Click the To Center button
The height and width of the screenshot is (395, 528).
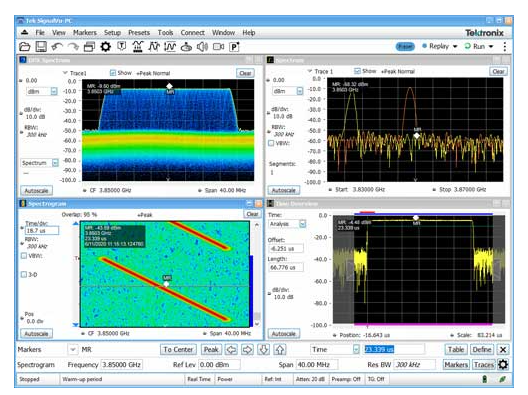pyautogui.click(x=178, y=350)
